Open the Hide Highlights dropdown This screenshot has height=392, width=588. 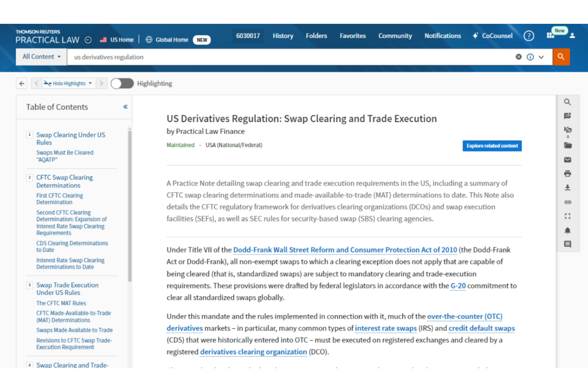(68, 83)
